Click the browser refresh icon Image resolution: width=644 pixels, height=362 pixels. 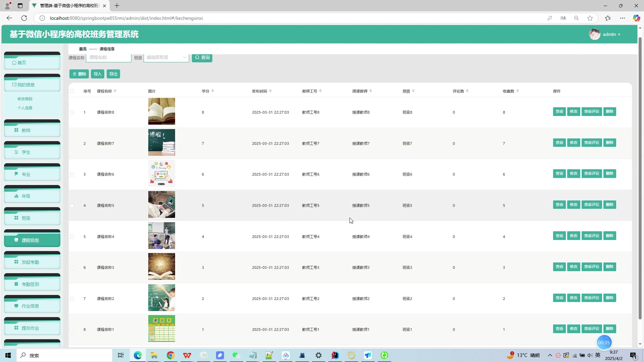point(24,18)
